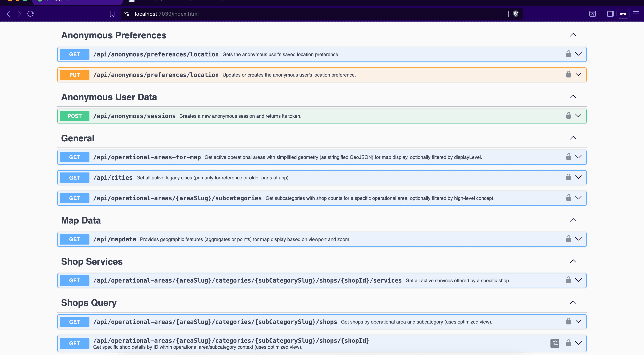The width and height of the screenshot is (644, 355).
Task: Expand PUT preferences/location chevron
Action: [578, 75]
